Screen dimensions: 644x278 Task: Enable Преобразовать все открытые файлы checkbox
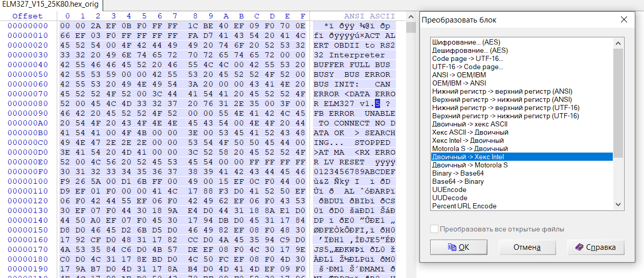tap(435, 229)
